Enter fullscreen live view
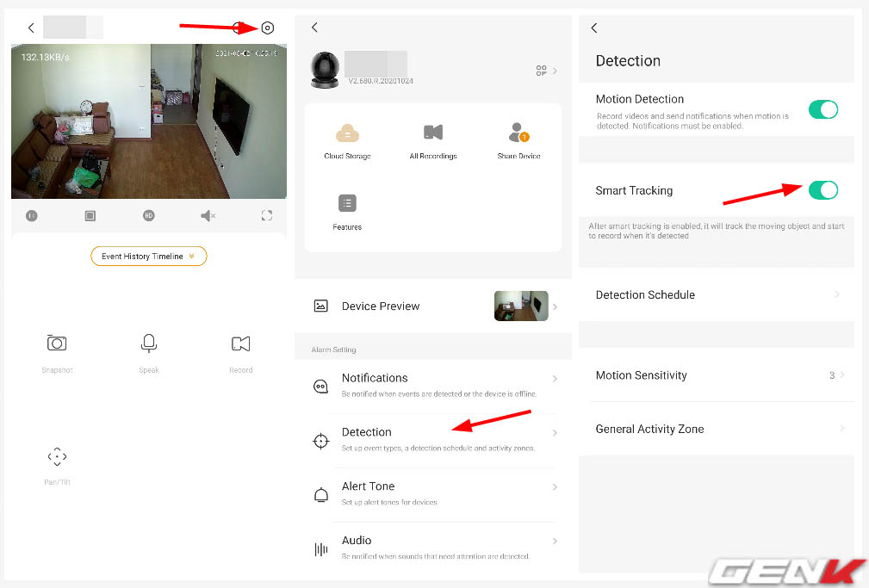This screenshot has height=588, width=869. click(267, 216)
